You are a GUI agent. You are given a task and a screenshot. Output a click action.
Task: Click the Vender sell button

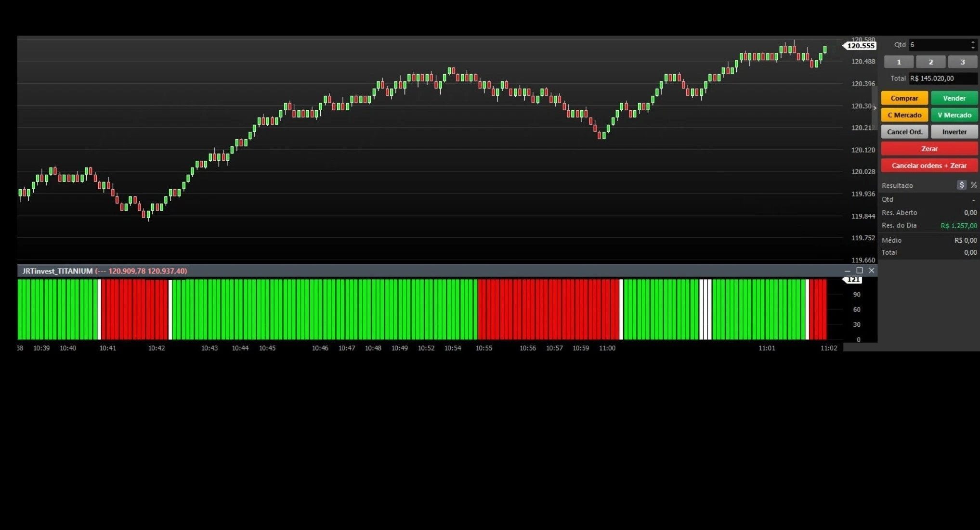tap(954, 98)
